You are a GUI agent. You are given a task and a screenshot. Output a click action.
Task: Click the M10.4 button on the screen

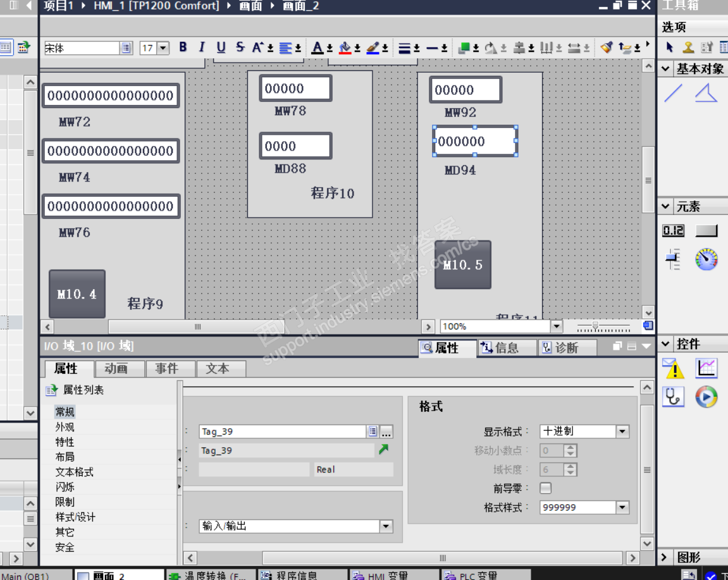(77, 294)
